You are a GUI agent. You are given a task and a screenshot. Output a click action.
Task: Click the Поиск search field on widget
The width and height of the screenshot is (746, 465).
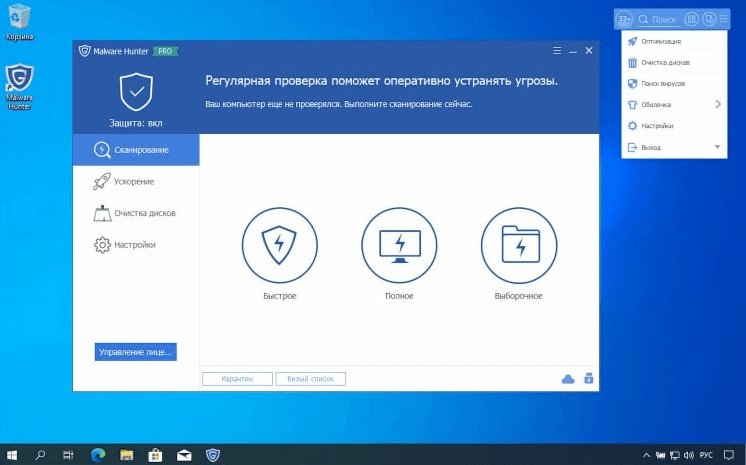click(x=658, y=20)
